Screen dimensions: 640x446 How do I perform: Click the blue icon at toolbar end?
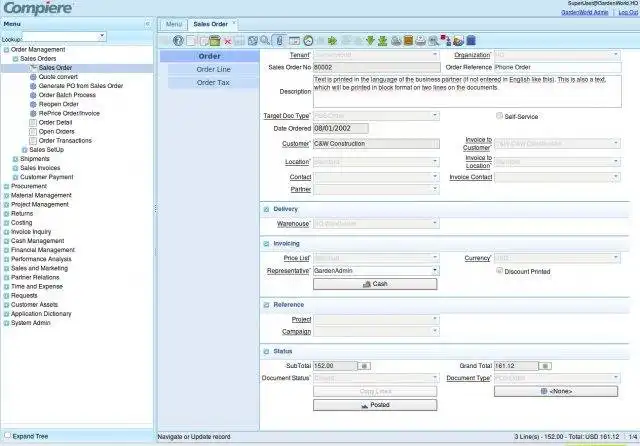tap(471, 40)
